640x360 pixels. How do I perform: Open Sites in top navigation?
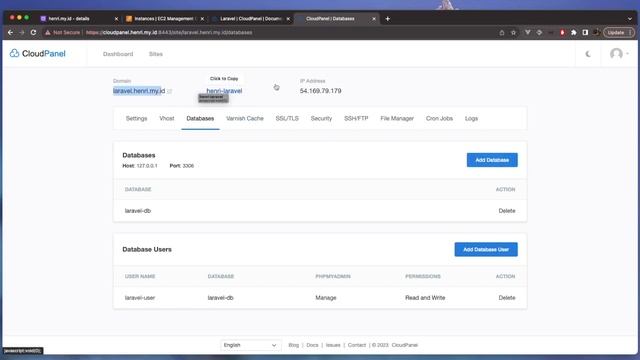click(156, 54)
